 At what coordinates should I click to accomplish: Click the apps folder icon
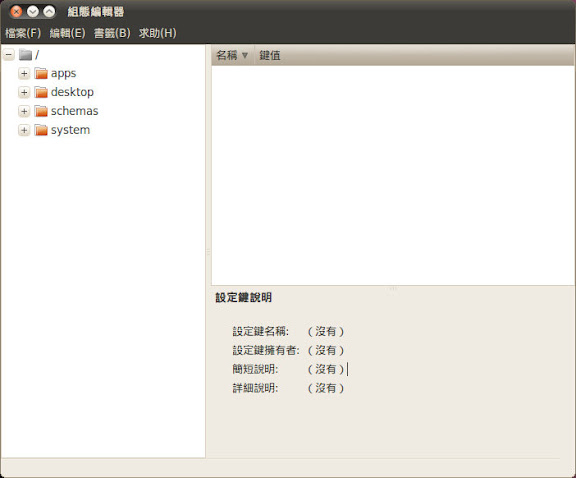pos(41,73)
